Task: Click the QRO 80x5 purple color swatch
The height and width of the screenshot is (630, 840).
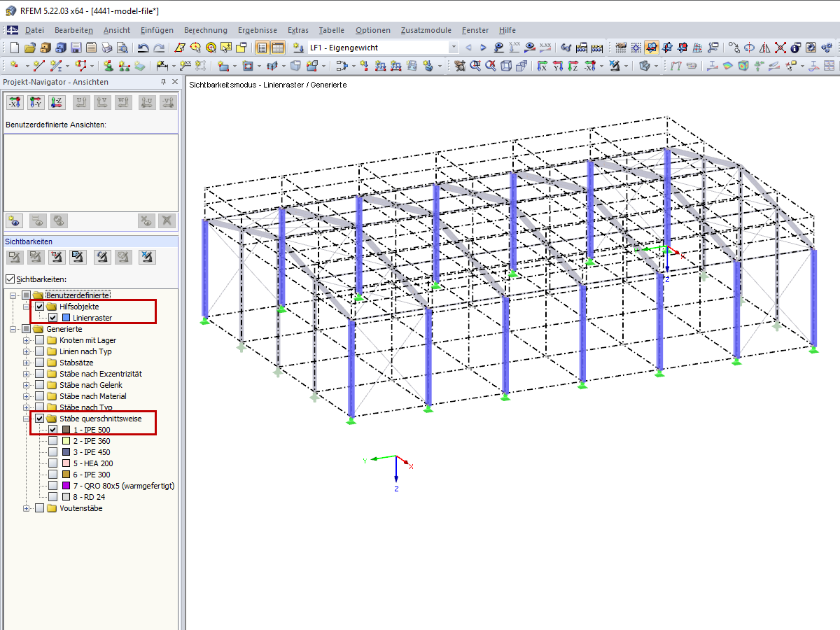Action: [x=66, y=486]
